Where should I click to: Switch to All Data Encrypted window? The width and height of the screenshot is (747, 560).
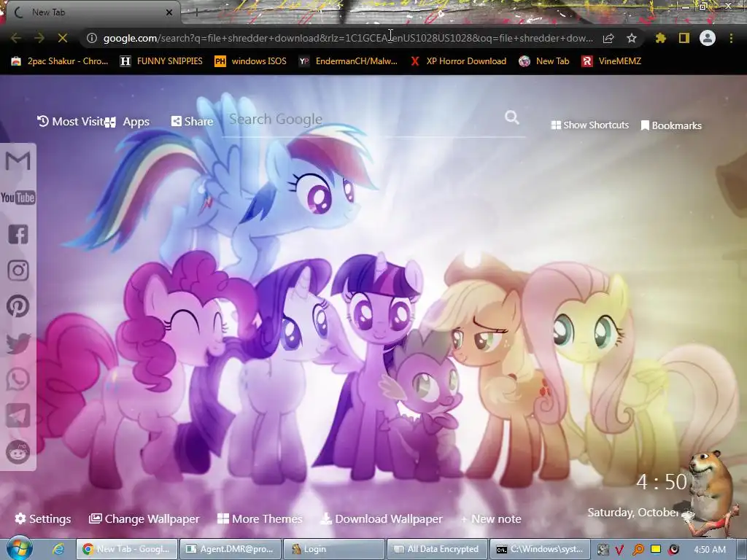[438, 549]
